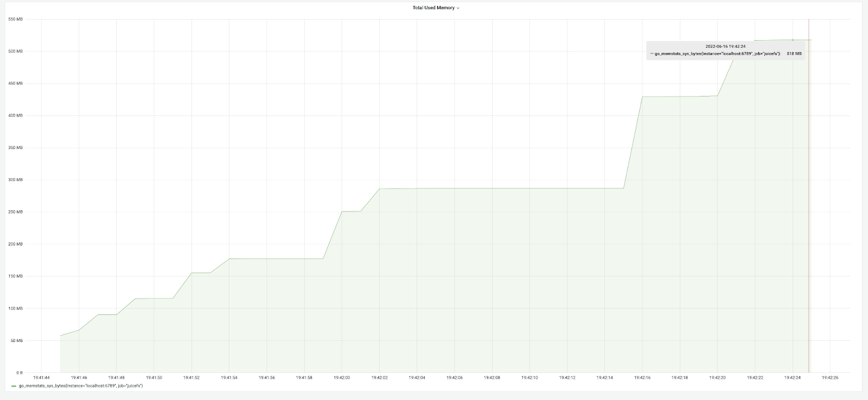Click the 0 B y-axis label

(x=19, y=372)
